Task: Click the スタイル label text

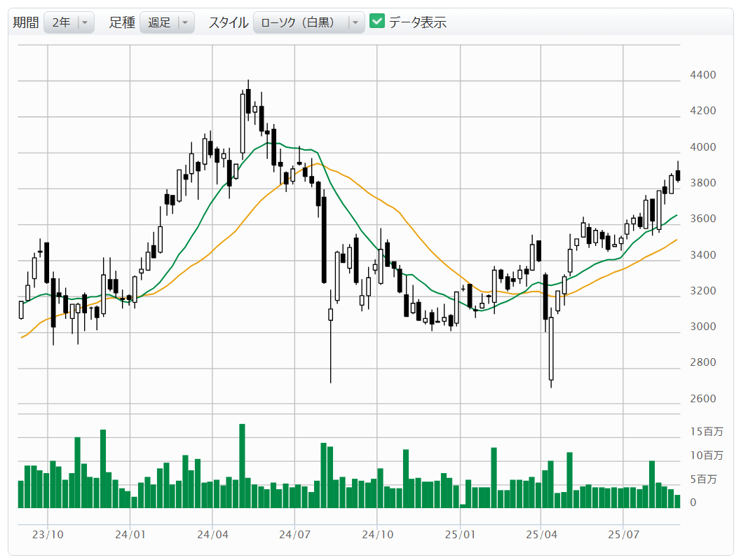Action: (x=228, y=22)
